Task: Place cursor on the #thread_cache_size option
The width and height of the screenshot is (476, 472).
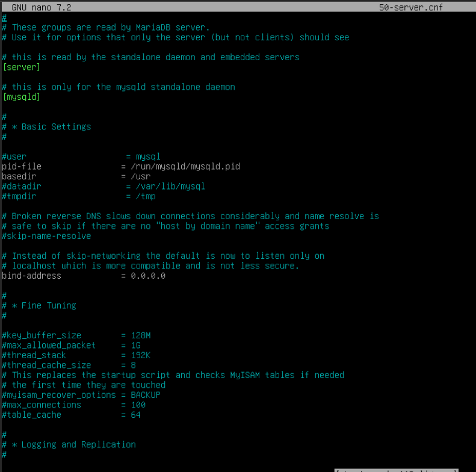Action: coord(46,365)
